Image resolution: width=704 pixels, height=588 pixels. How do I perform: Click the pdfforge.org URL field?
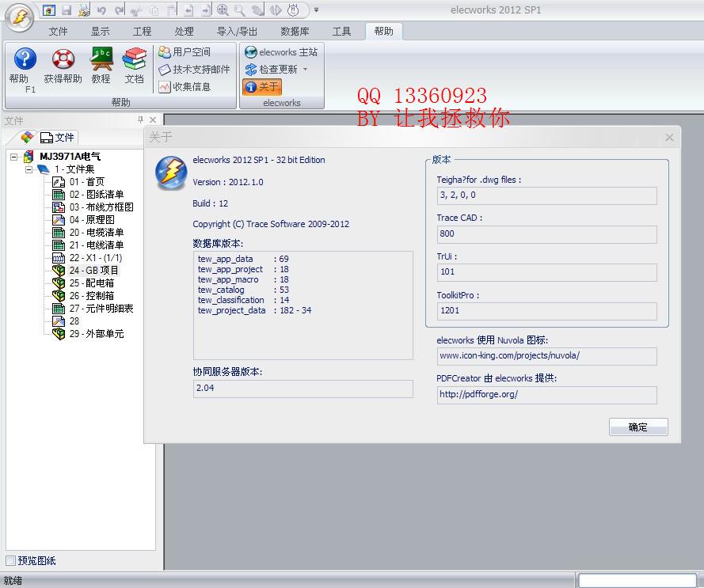point(547,395)
